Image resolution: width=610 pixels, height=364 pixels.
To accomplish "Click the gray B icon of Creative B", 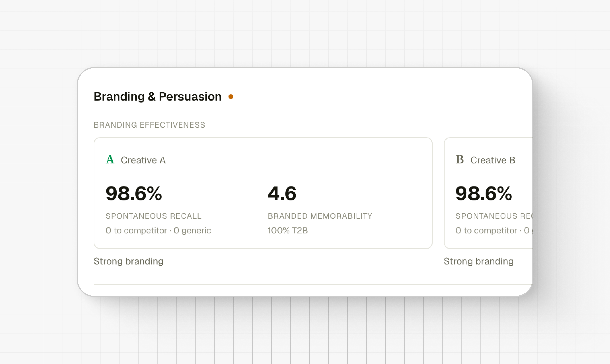I will 460,159.
